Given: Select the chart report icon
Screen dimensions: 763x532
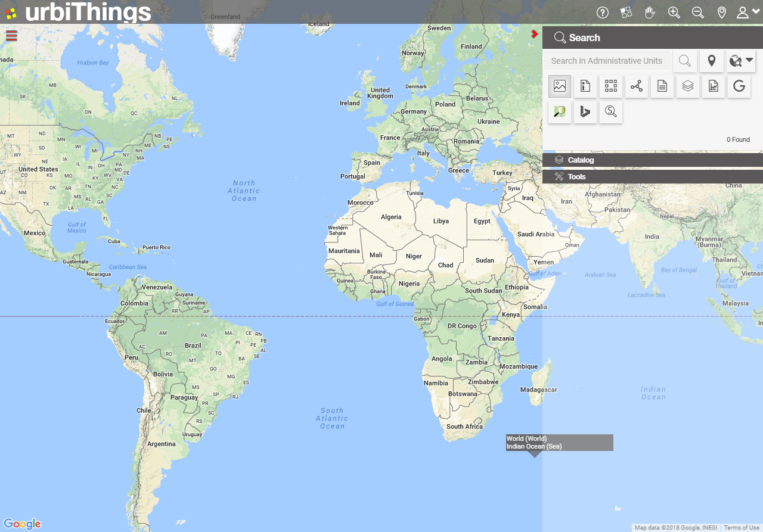Looking at the screenshot, I should tap(714, 86).
